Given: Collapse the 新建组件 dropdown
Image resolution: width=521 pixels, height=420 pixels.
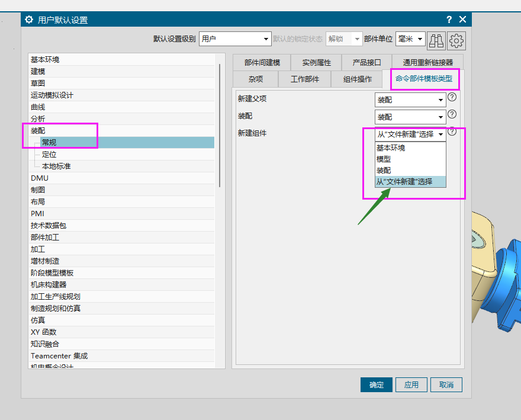Looking at the screenshot, I should [x=410, y=134].
